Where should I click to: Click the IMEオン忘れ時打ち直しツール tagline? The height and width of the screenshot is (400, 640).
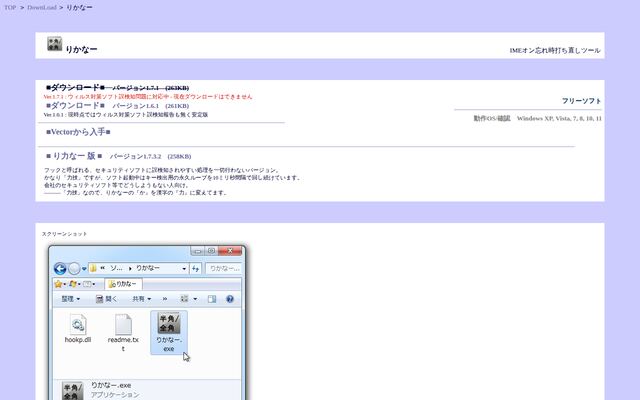point(555,50)
